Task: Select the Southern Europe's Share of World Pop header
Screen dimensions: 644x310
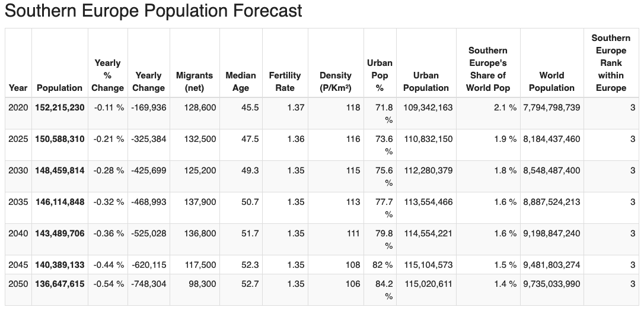Action: point(487,69)
